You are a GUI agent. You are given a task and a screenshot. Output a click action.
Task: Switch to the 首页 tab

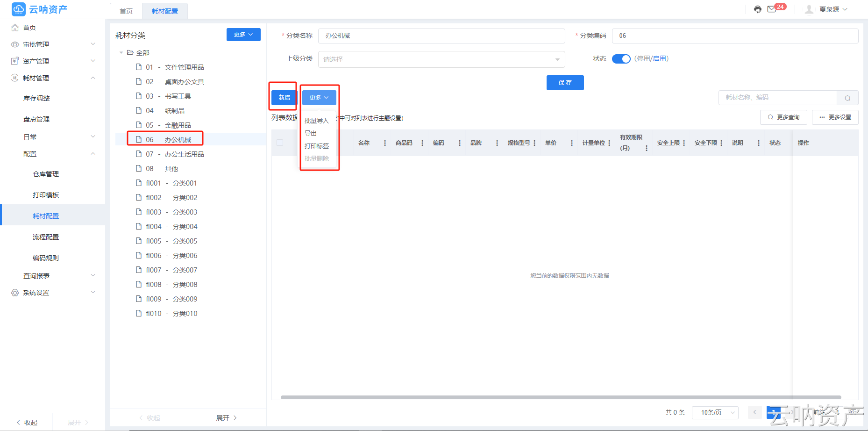click(126, 11)
